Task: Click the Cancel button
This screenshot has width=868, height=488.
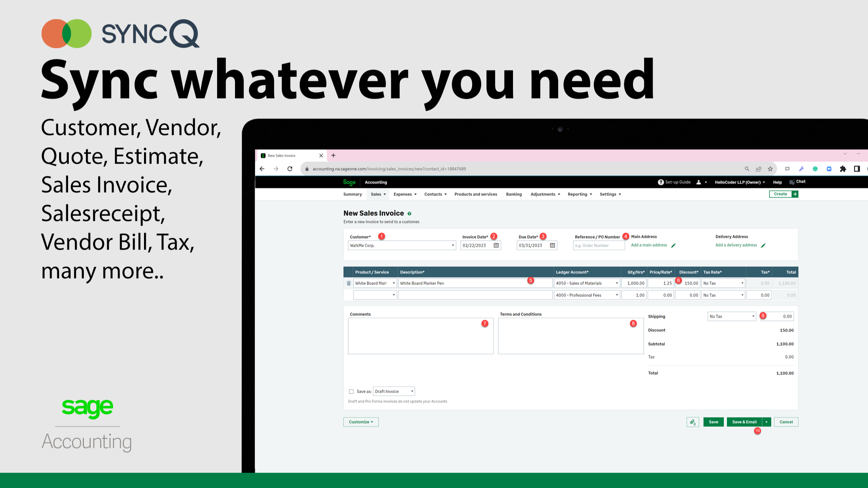Action: pyautogui.click(x=786, y=422)
